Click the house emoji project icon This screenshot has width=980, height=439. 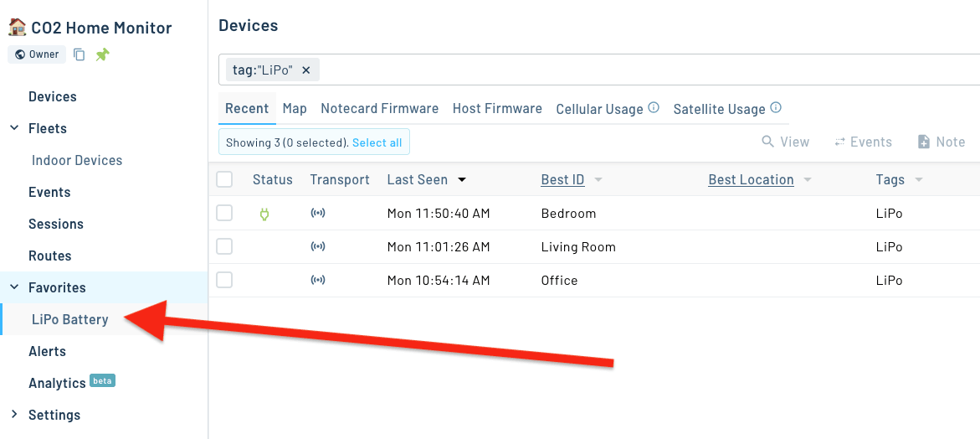17,27
